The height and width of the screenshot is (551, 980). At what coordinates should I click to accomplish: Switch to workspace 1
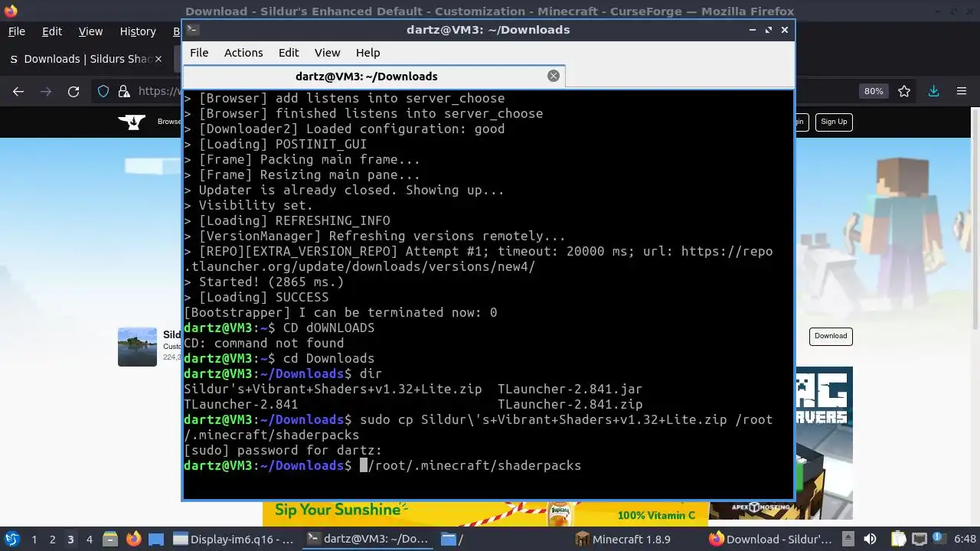(x=34, y=540)
